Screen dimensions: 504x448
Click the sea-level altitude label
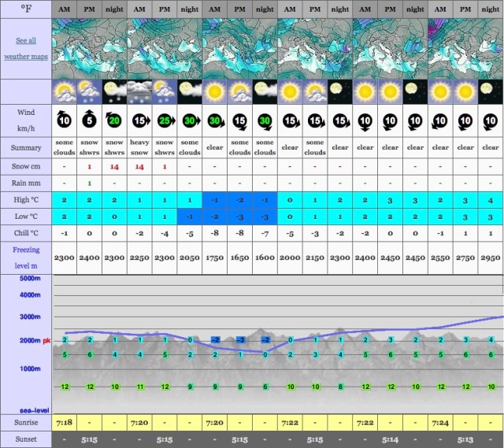click(35, 410)
